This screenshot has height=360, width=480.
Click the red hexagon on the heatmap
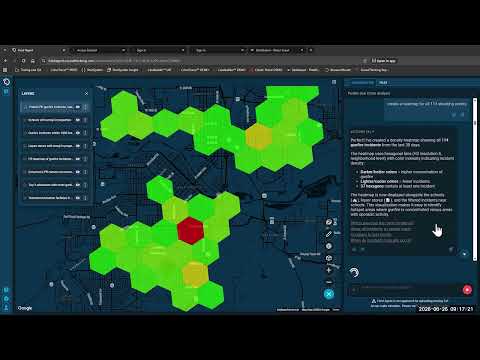[x=190, y=230]
